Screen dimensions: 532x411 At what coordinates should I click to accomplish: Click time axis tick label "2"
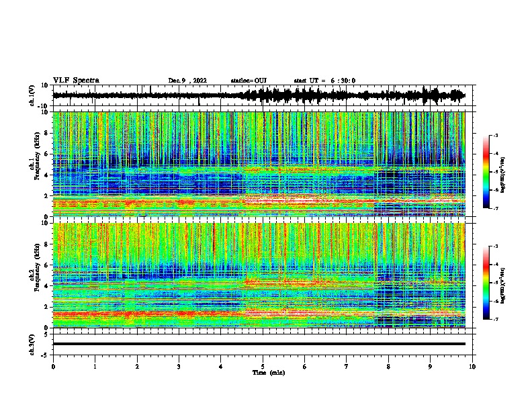137,367
